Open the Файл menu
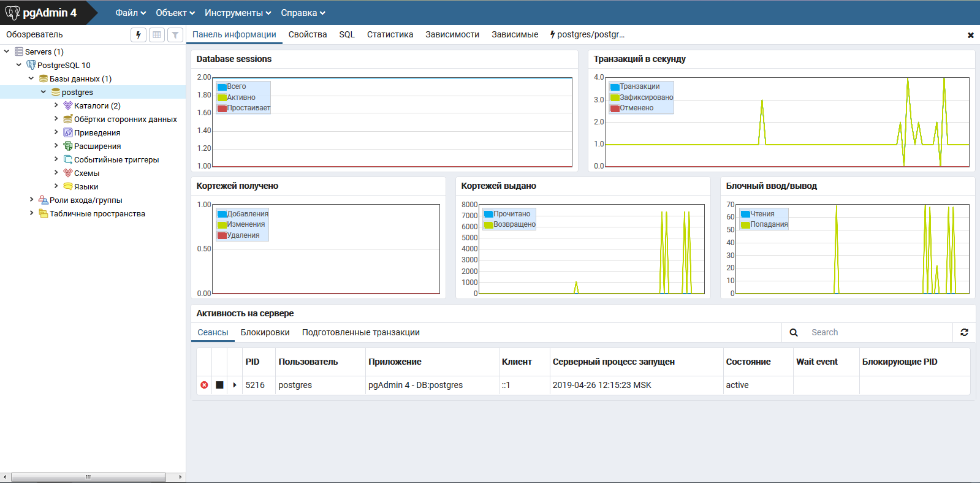 coord(131,13)
